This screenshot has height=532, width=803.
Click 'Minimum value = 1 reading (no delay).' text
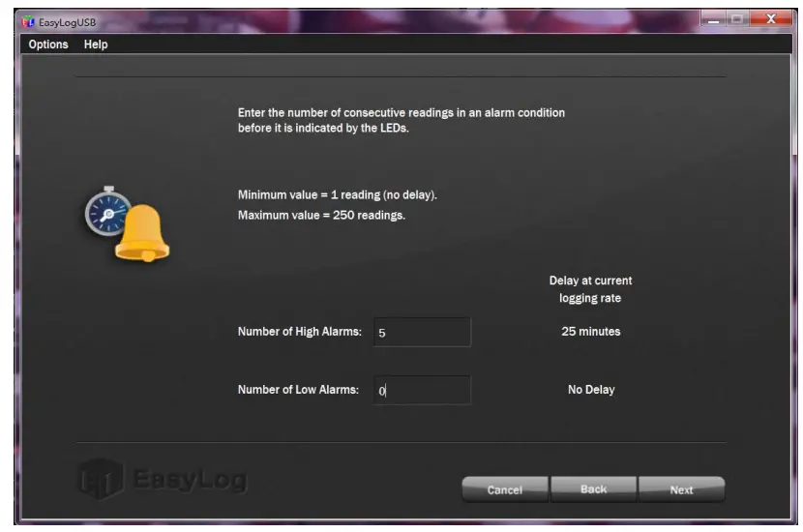[x=337, y=195]
